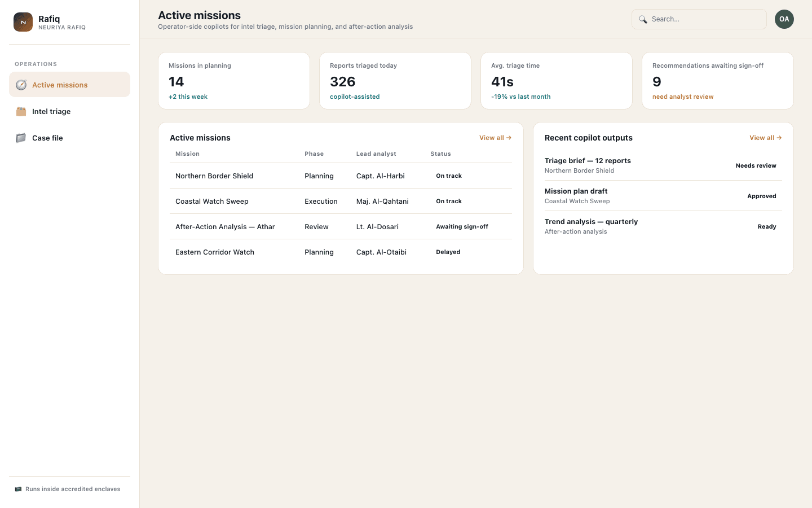Open the Active missions sidebar item
Screen dimensions: 812x508
tap(69, 85)
